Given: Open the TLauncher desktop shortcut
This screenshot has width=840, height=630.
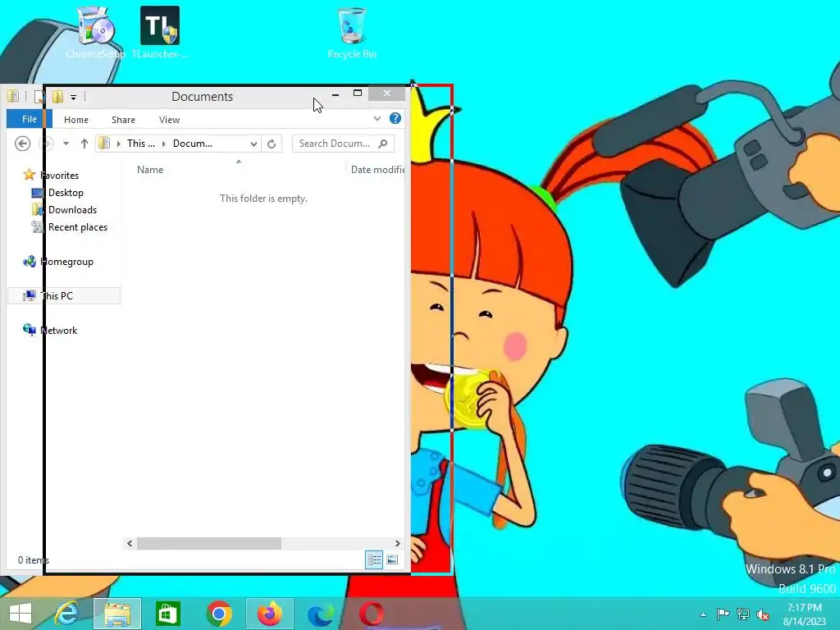Looking at the screenshot, I should pos(160,32).
